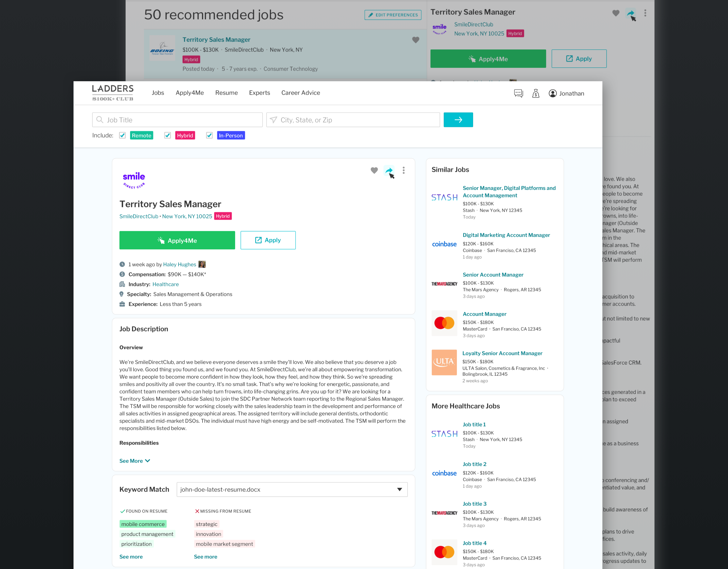
Task: Open three-dot menu in background detail panel
Action: click(645, 13)
